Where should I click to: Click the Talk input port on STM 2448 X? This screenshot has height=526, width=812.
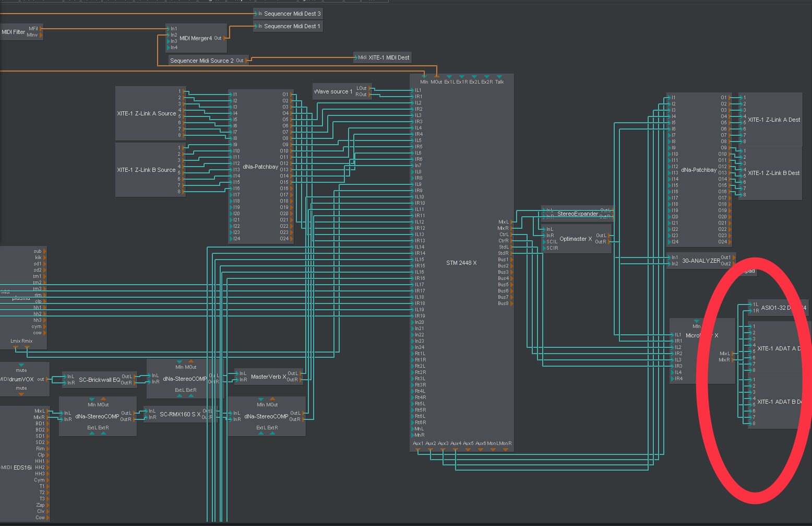tap(499, 77)
